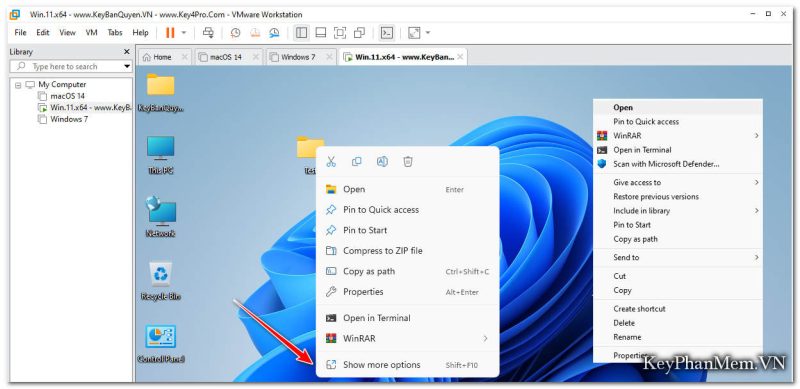The width and height of the screenshot is (800, 389).
Task: Select the Recycle Bin desktop icon
Action: tap(161, 281)
